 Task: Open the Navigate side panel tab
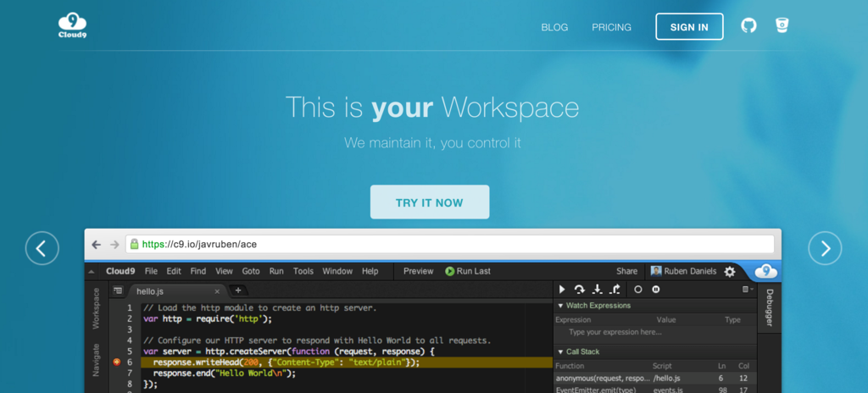(x=97, y=360)
